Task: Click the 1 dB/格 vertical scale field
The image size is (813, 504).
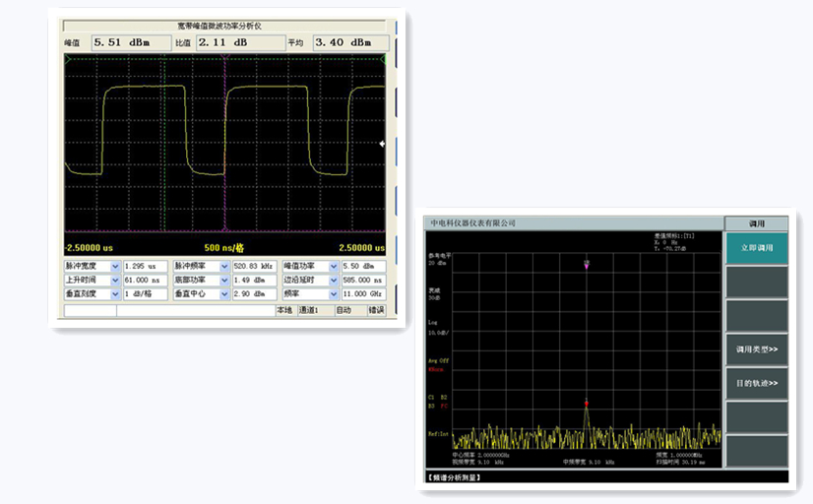Action: (x=144, y=293)
